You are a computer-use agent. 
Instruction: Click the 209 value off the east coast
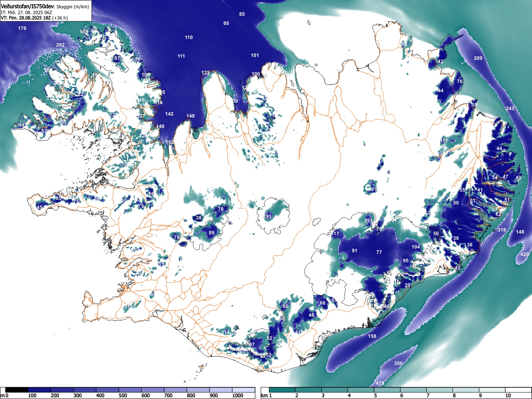tap(478, 58)
